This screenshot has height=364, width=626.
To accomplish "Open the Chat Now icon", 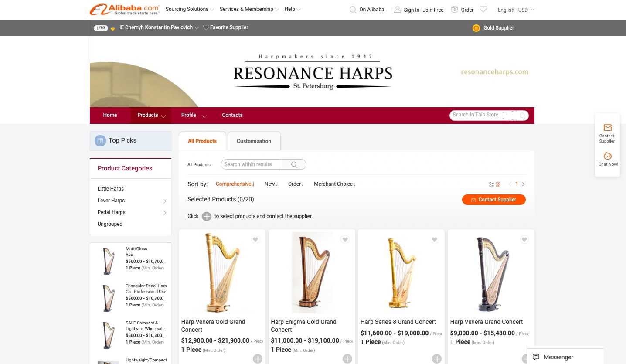I will coord(608,156).
